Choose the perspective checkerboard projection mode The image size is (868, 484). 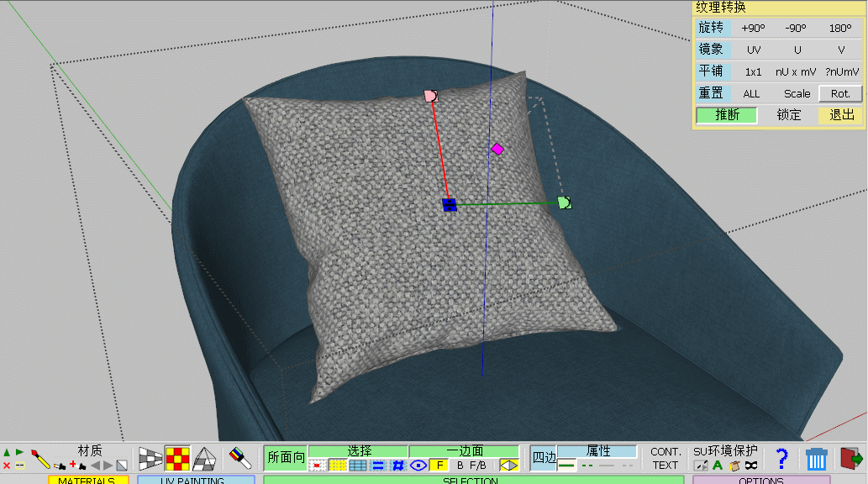tap(150, 458)
